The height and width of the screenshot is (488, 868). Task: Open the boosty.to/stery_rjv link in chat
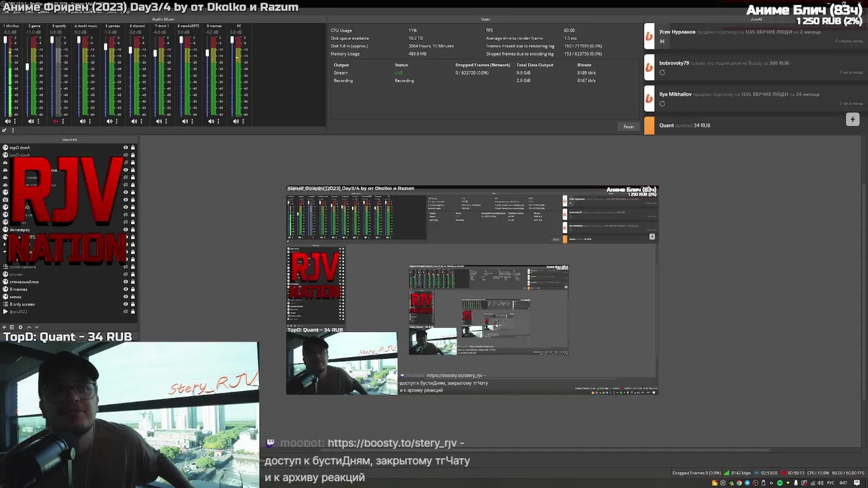tap(392, 443)
